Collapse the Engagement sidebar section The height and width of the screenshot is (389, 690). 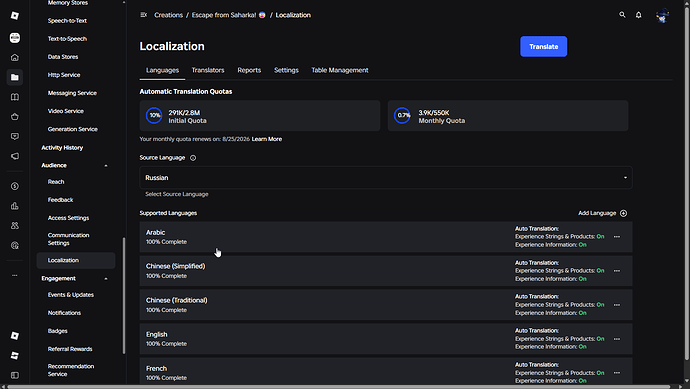[106, 279]
